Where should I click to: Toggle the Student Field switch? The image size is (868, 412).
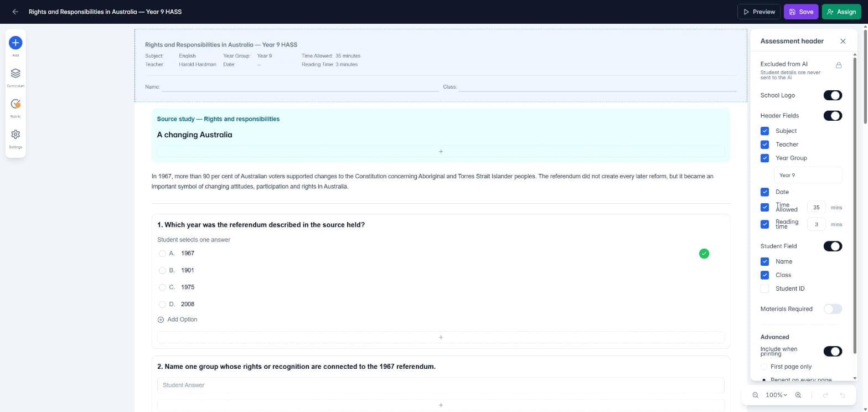833,246
